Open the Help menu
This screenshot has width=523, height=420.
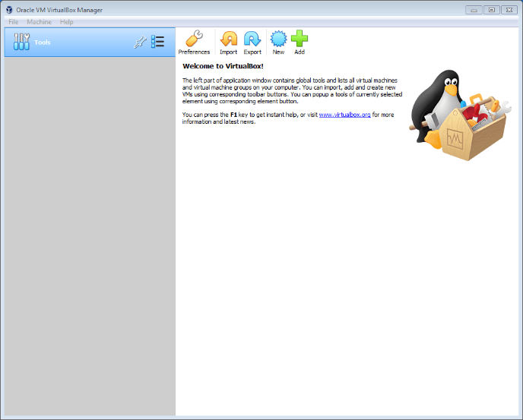[66, 22]
